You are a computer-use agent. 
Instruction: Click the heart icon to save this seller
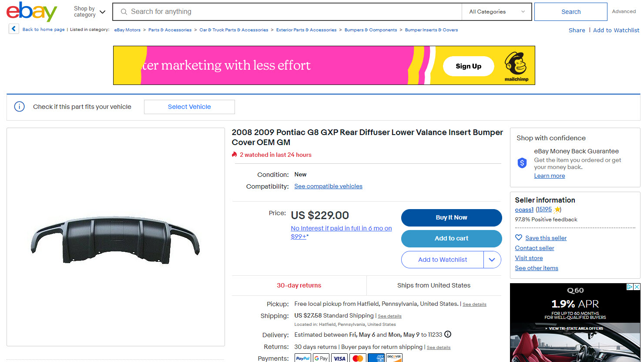click(519, 238)
